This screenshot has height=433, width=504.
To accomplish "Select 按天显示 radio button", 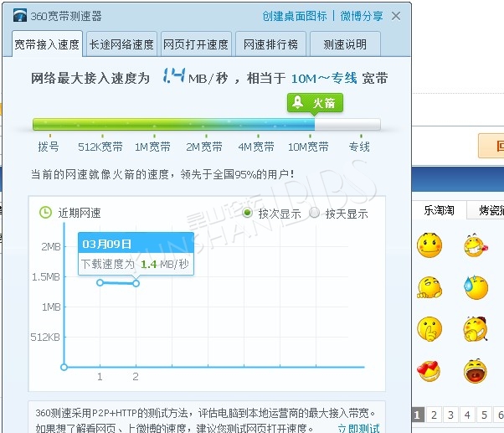I will click(314, 213).
